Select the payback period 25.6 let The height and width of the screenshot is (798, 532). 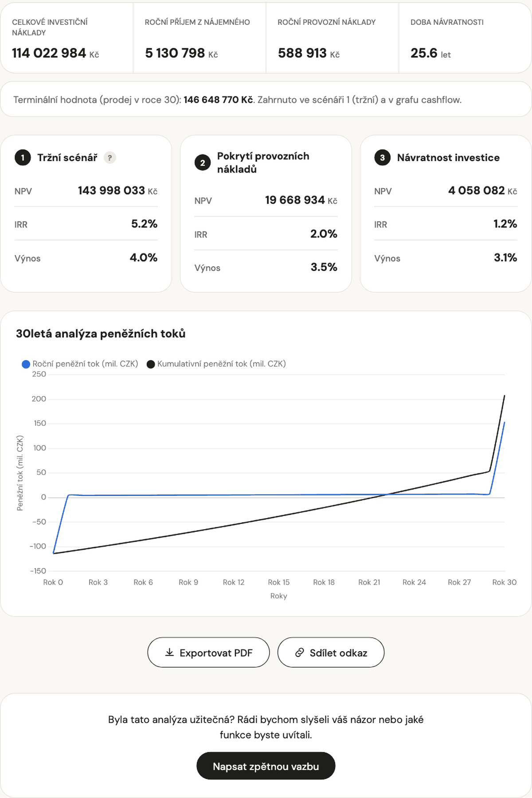click(x=430, y=53)
